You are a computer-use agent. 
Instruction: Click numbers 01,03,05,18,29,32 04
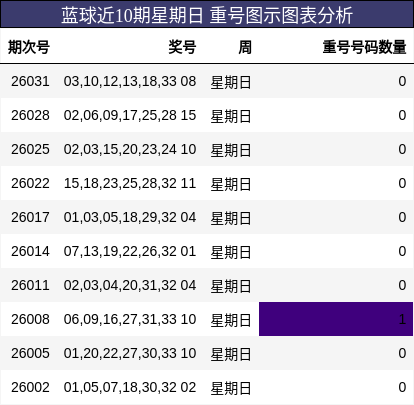(130, 217)
